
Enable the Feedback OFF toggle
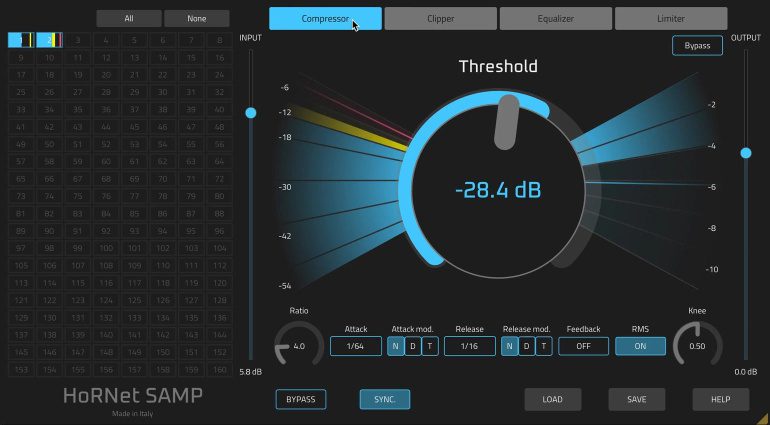pyautogui.click(x=583, y=346)
